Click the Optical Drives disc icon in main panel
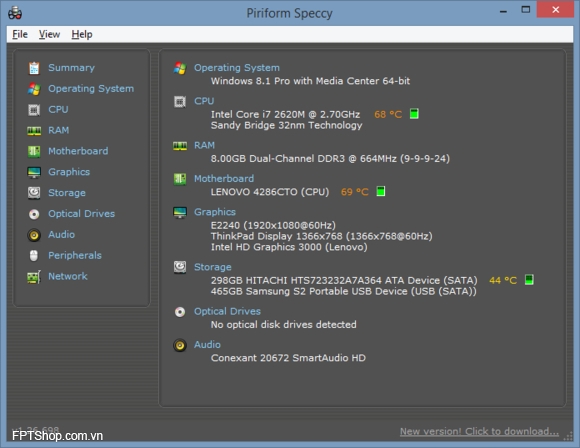The image size is (580, 448). (x=180, y=312)
